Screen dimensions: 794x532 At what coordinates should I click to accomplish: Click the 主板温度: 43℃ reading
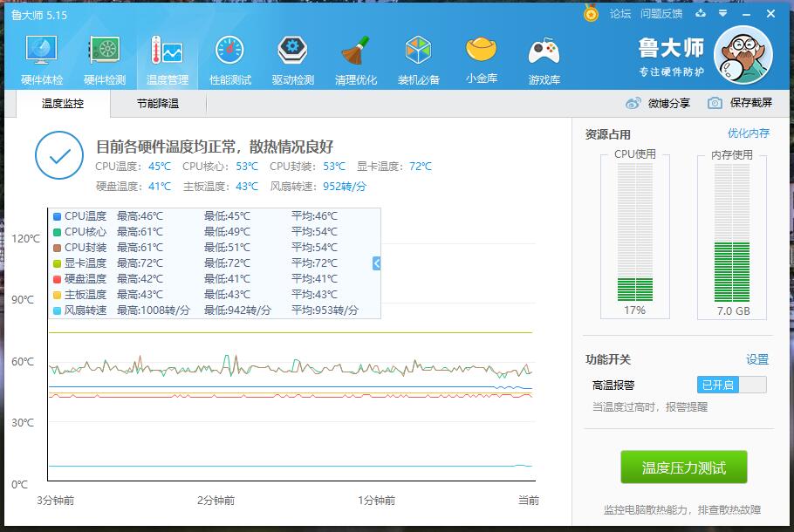click(221, 187)
